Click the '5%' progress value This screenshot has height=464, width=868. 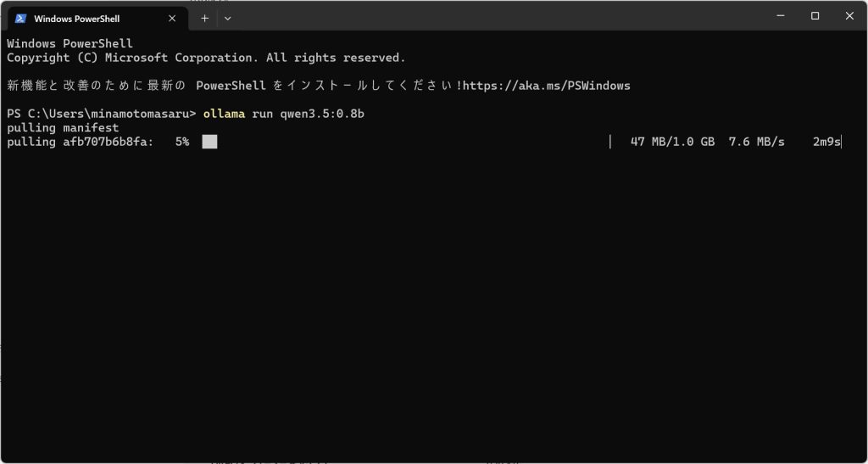tap(182, 143)
